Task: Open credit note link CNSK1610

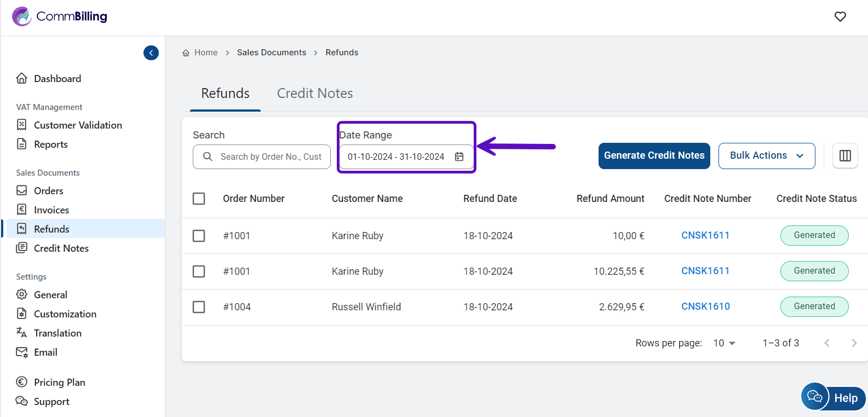Action: pos(705,306)
